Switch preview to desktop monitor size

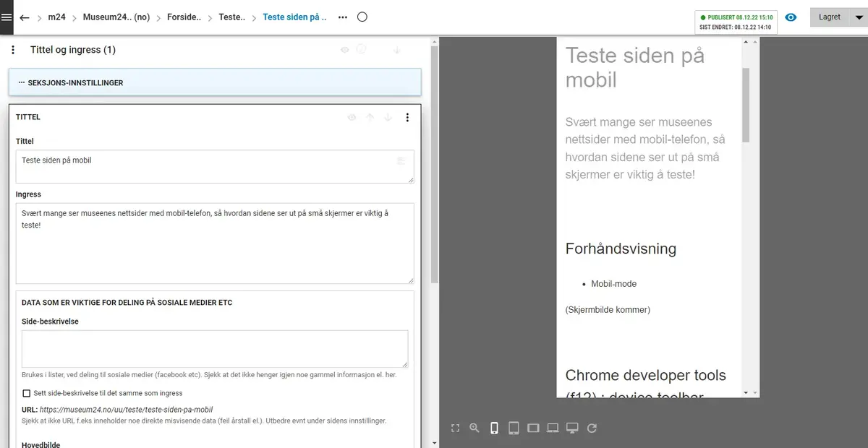[572, 428]
